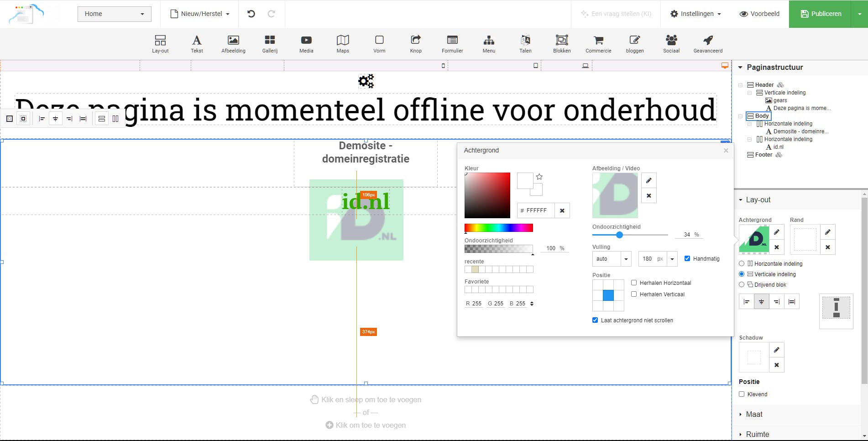Remove the Schaduw shadow setting
Viewport: 868px width, 441px height.
click(x=776, y=365)
